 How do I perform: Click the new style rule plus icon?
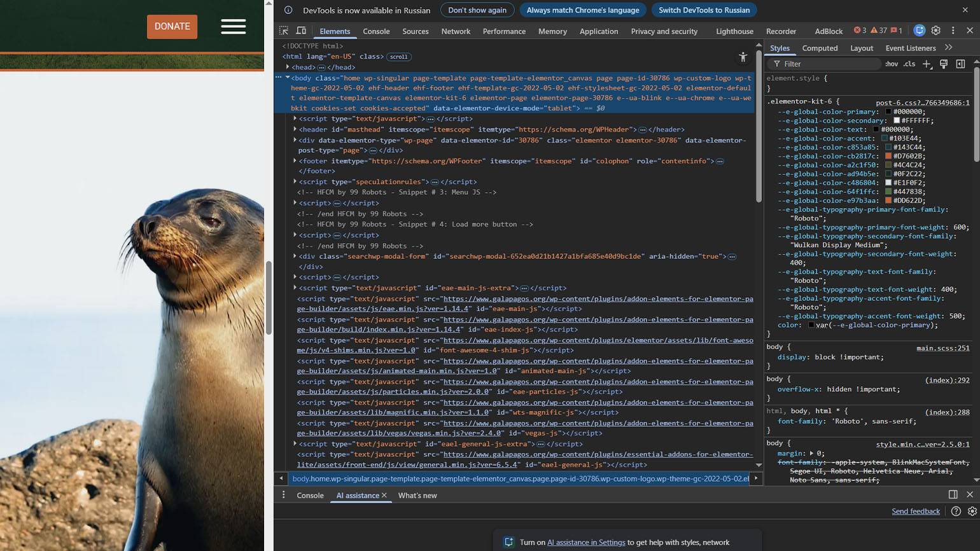[x=927, y=64]
